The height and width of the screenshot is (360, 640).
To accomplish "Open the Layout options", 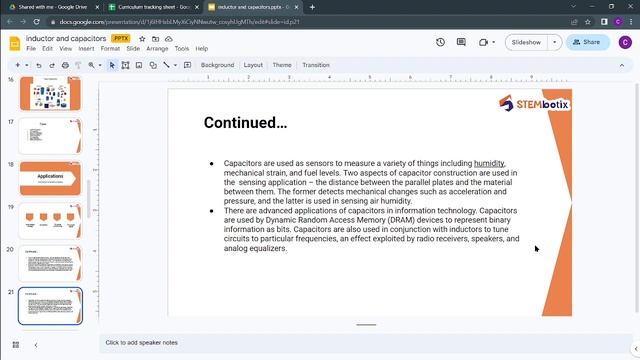I will pyautogui.click(x=253, y=65).
